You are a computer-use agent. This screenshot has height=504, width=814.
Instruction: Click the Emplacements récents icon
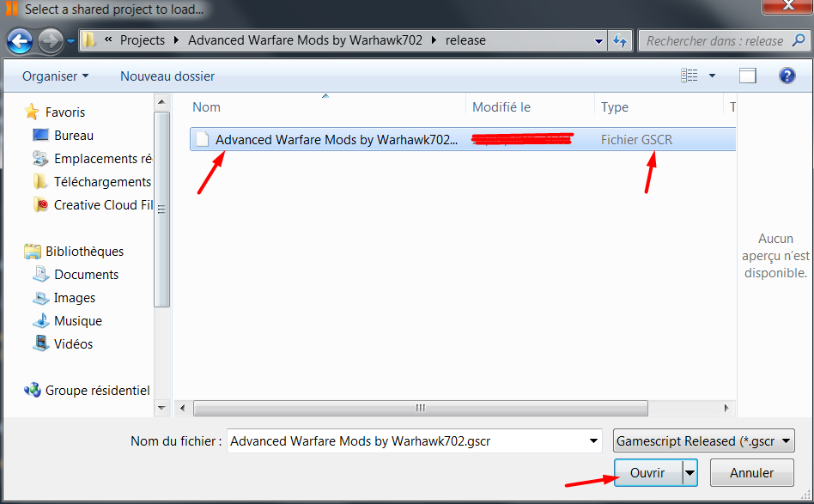(40, 158)
